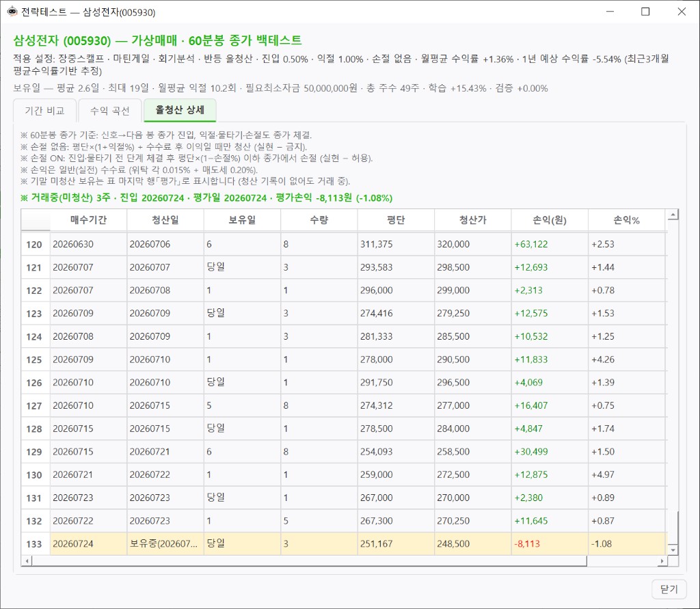Click the horizontal scroll right arrow
The image size is (700, 609).
pyautogui.click(x=662, y=560)
